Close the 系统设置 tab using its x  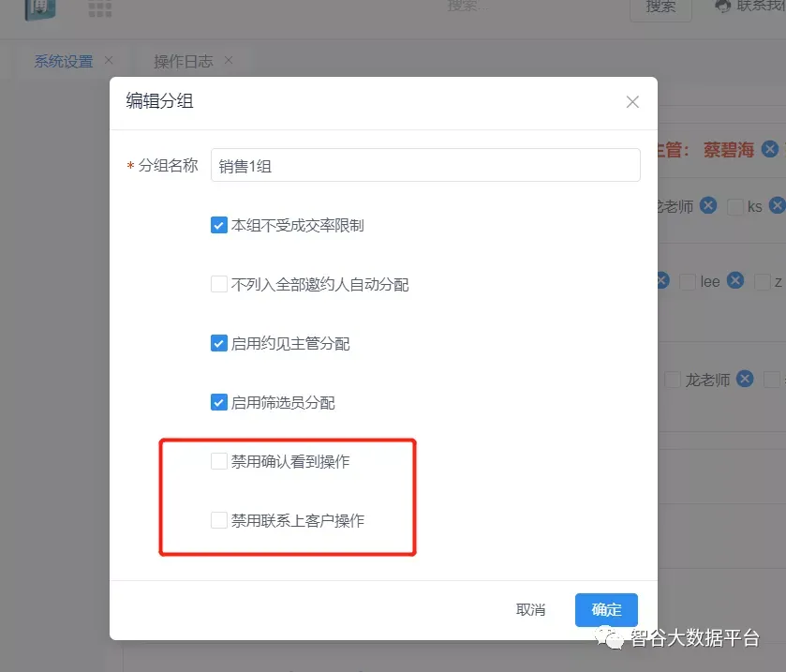(x=109, y=61)
